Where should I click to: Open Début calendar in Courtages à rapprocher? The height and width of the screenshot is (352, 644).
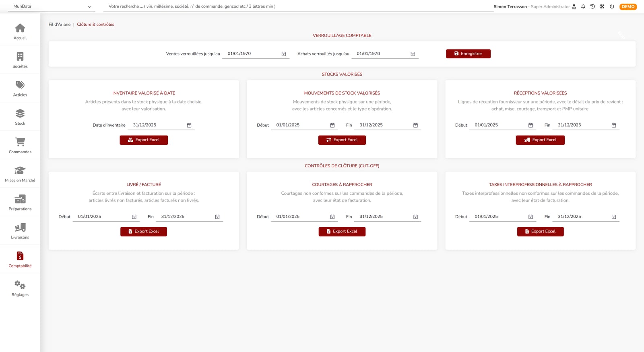[x=332, y=217]
